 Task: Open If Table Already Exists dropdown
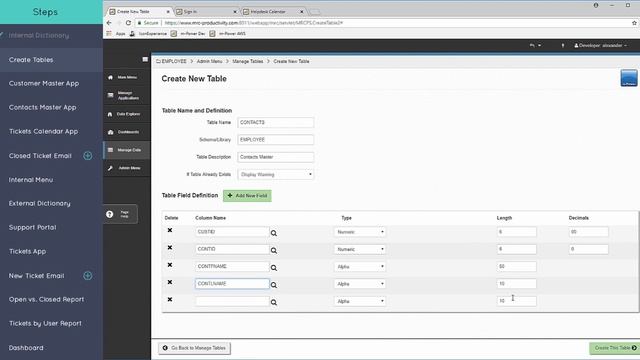pyautogui.click(x=276, y=175)
